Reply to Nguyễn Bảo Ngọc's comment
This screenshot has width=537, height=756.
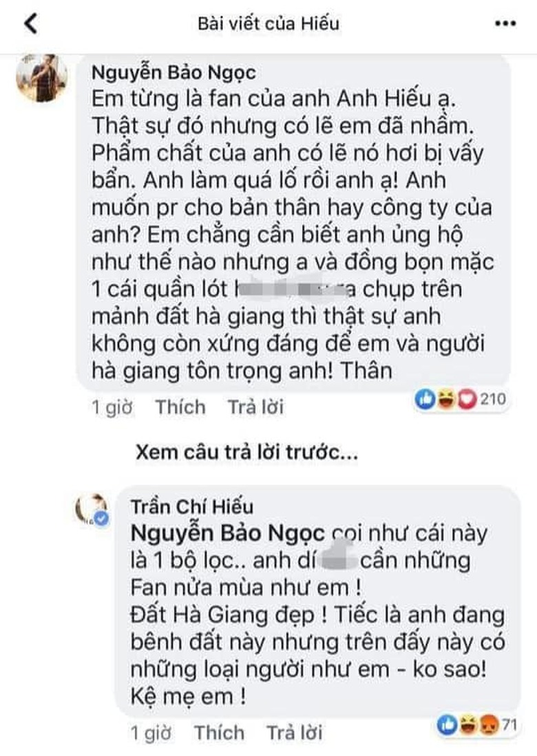coord(255,407)
